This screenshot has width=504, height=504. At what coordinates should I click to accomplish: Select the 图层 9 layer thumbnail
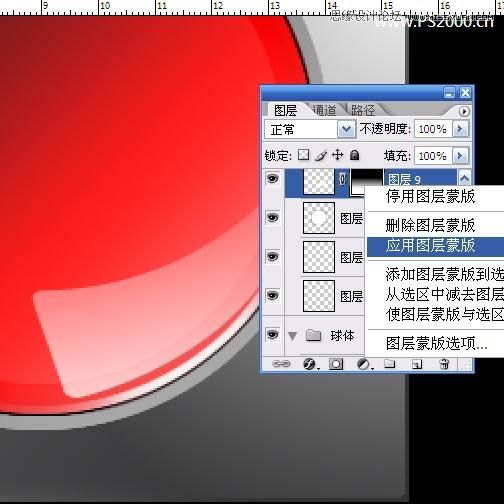coord(319,181)
